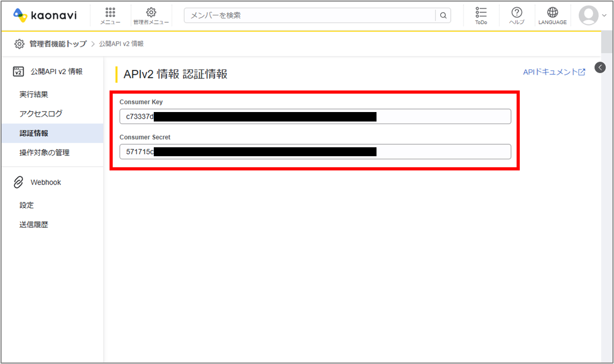Click the kaonavi logo
Screen dimensions: 614x364
[x=45, y=15]
